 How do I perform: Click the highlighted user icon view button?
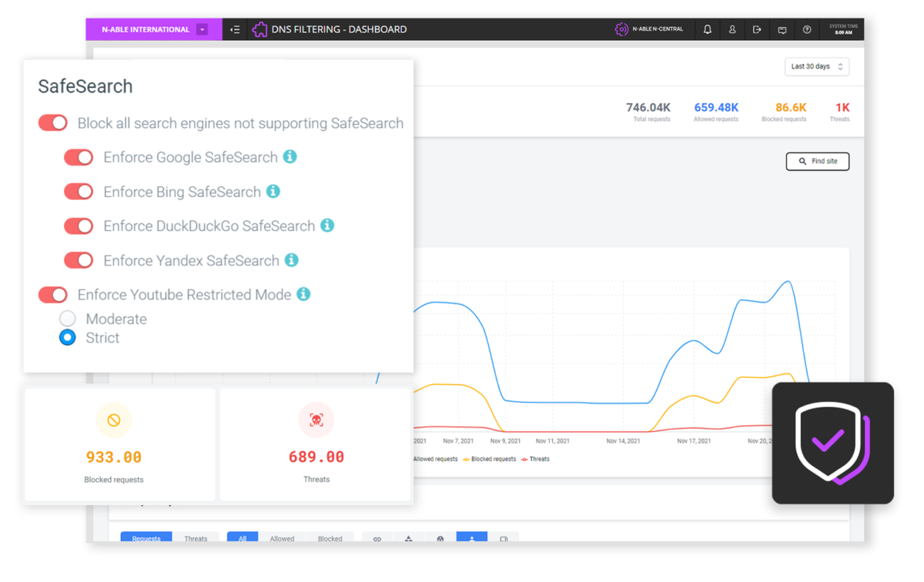[x=472, y=538]
